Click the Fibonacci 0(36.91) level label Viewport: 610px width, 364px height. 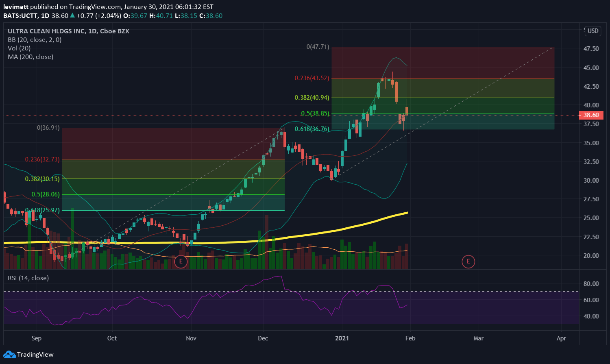coord(48,128)
